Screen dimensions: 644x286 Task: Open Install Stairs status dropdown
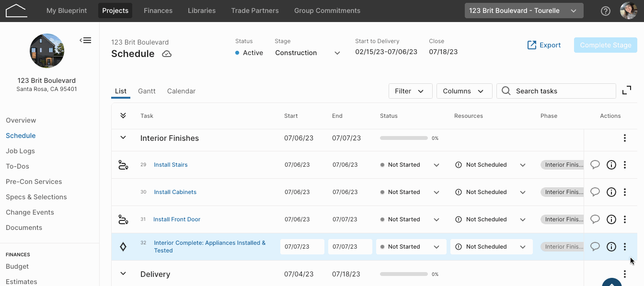411,165
